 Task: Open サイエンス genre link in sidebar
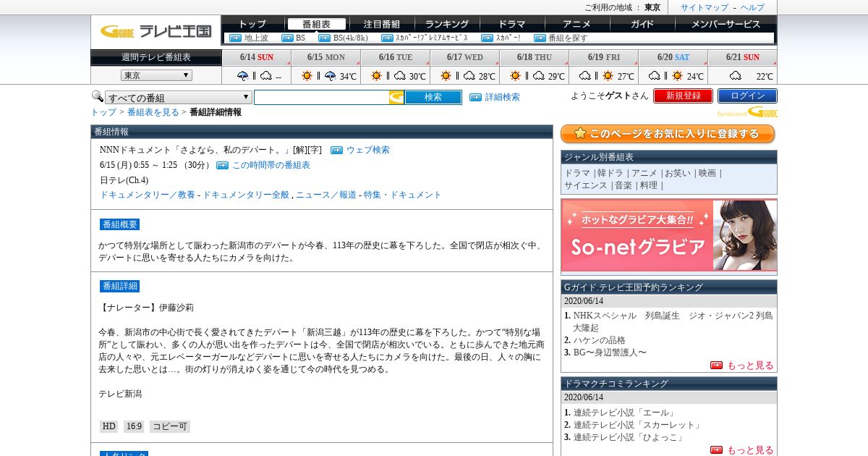[x=586, y=185]
